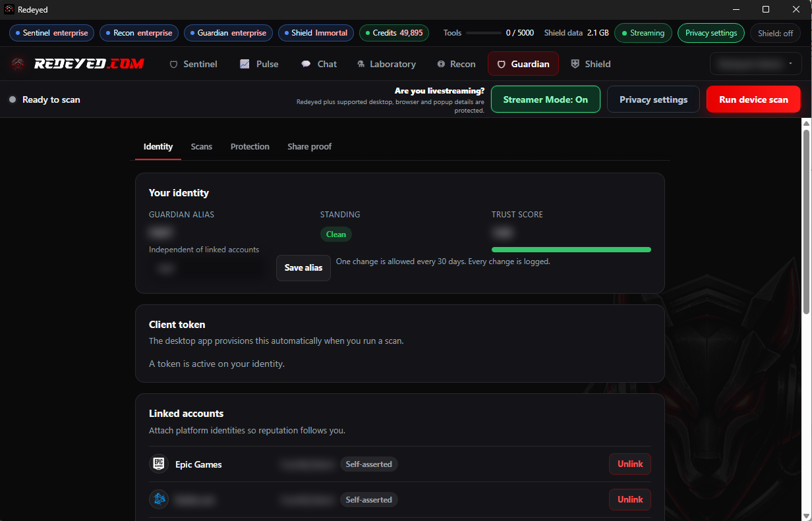Open the Laboratory section

coord(386,64)
